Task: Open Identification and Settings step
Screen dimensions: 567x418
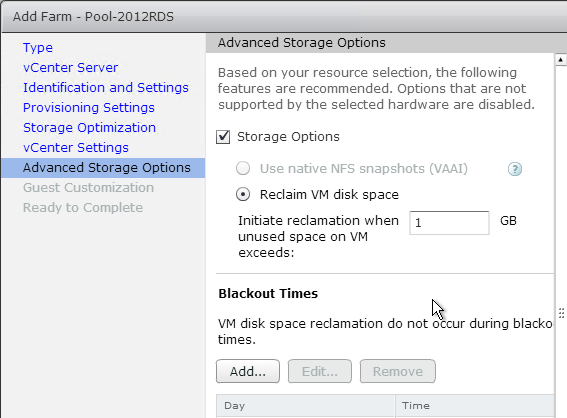Action: 106,88
